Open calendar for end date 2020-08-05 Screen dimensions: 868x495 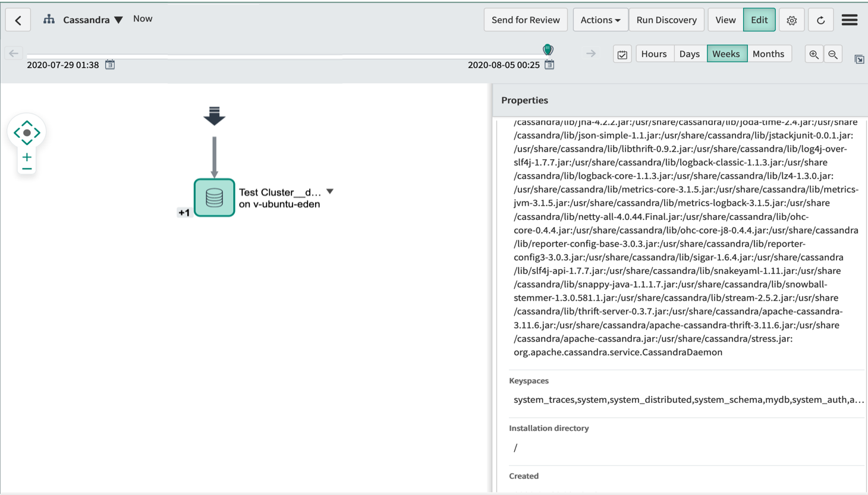coord(549,64)
